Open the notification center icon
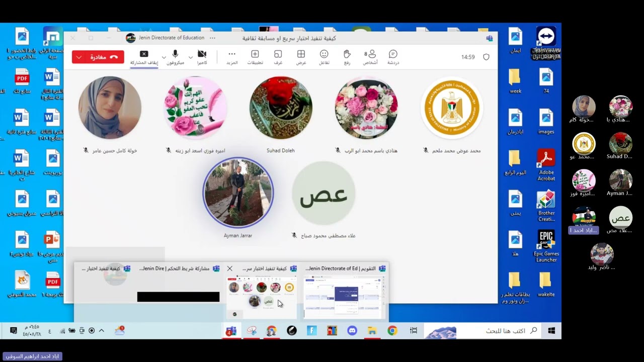The image size is (644, 362). point(15,331)
